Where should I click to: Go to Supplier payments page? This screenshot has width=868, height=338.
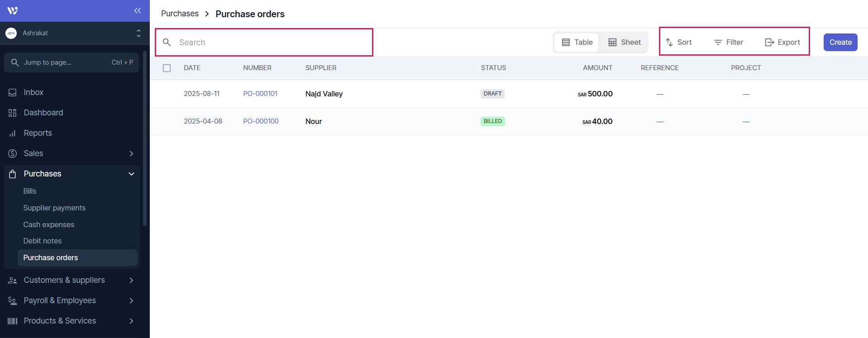(x=54, y=208)
